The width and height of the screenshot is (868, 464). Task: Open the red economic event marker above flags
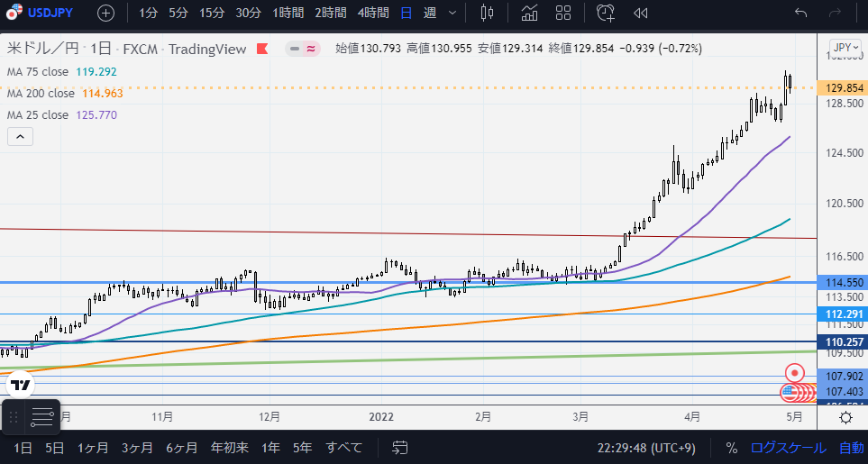click(x=795, y=373)
